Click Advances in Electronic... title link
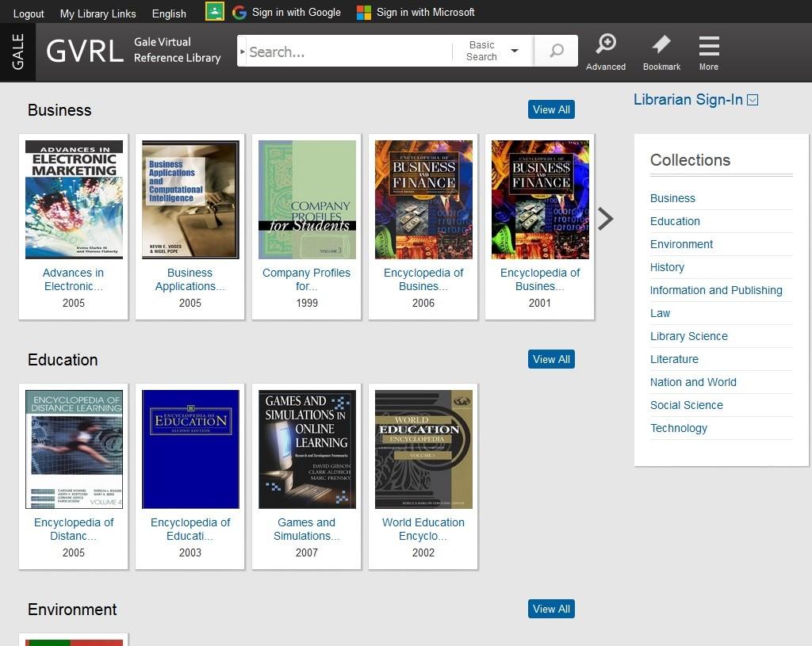The width and height of the screenshot is (812, 646). [74, 280]
